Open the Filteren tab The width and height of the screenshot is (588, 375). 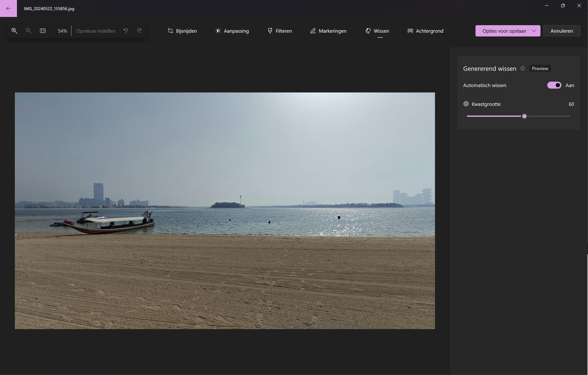280,31
